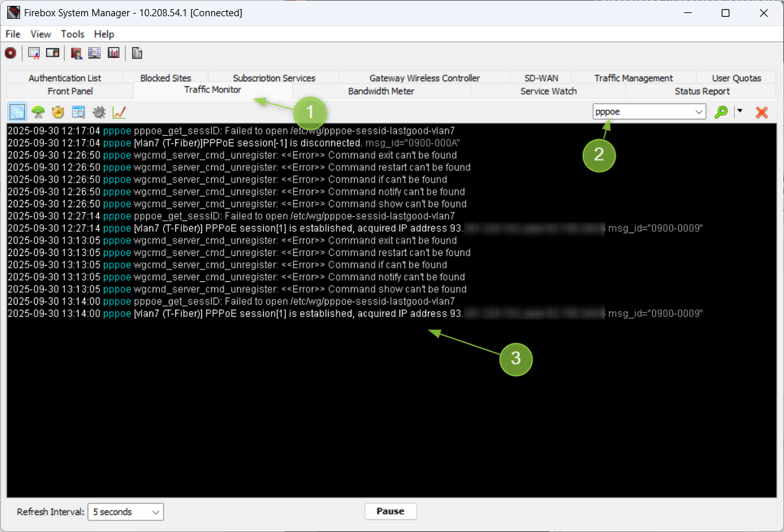Open the Policy Manager toolbar icon
This screenshot has height=532, width=784.
(x=34, y=53)
